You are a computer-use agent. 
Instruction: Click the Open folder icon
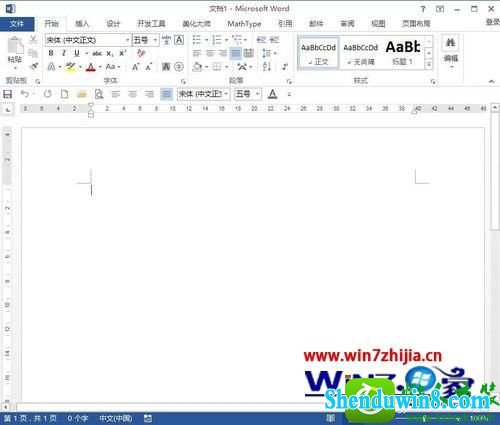point(82,94)
